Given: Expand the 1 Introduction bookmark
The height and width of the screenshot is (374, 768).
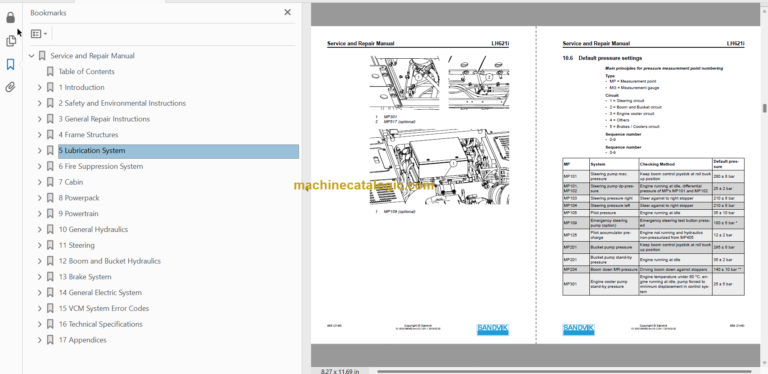Looking at the screenshot, I should click(x=40, y=88).
